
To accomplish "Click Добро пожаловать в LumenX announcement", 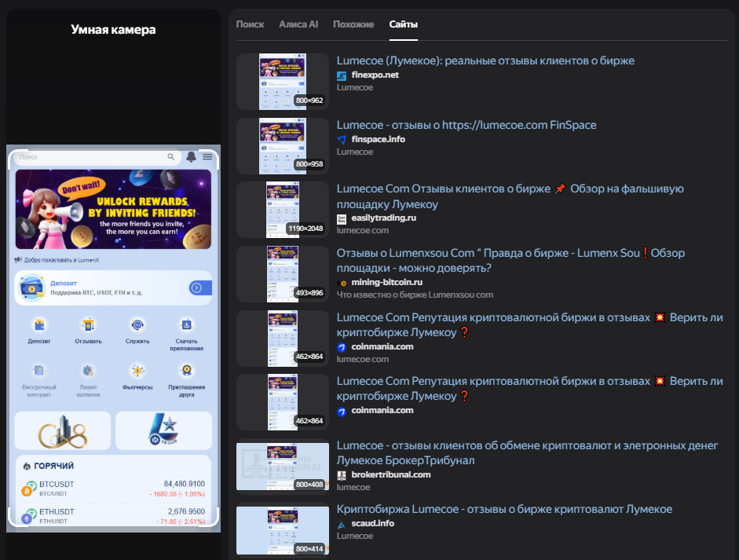I will point(62,260).
